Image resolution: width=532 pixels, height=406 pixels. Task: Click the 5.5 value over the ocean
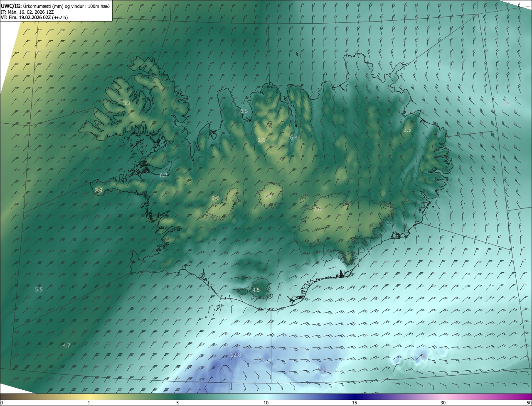pos(39,289)
